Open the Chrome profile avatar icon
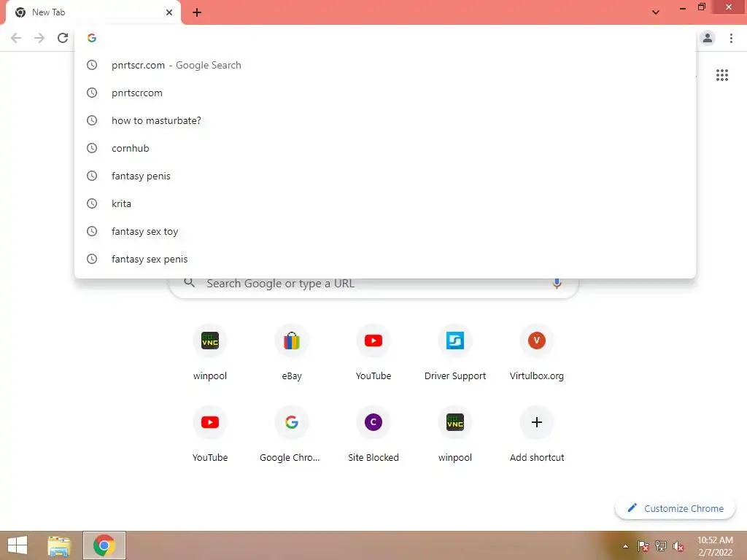Image resolution: width=747 pixels, height=560 pixels. (708, 38)
